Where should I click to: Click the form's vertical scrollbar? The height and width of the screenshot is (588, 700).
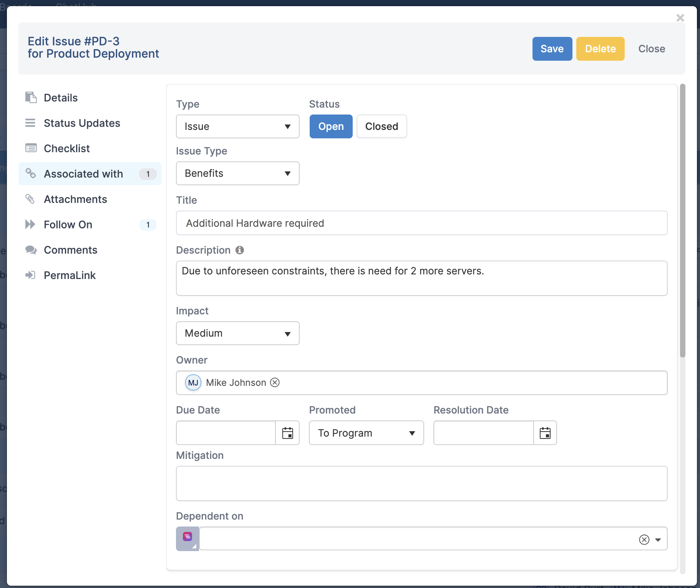(x=682, y=221)
